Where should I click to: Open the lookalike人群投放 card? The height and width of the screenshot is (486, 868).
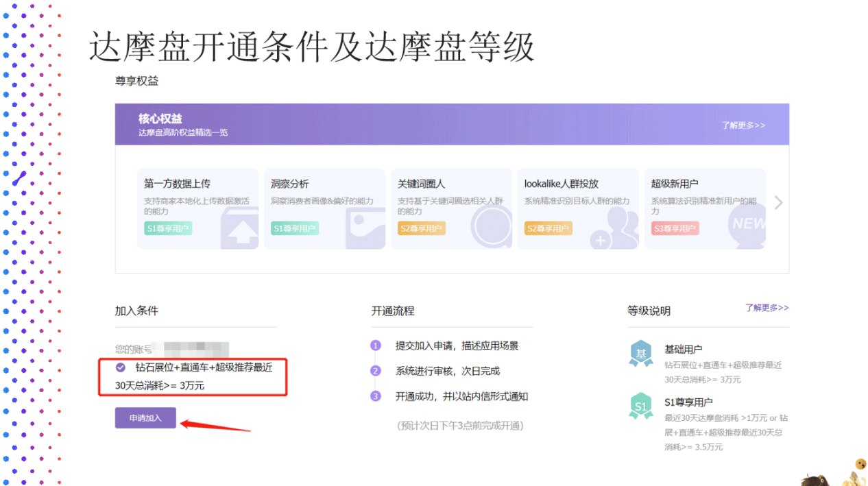[x=578, y=208]
